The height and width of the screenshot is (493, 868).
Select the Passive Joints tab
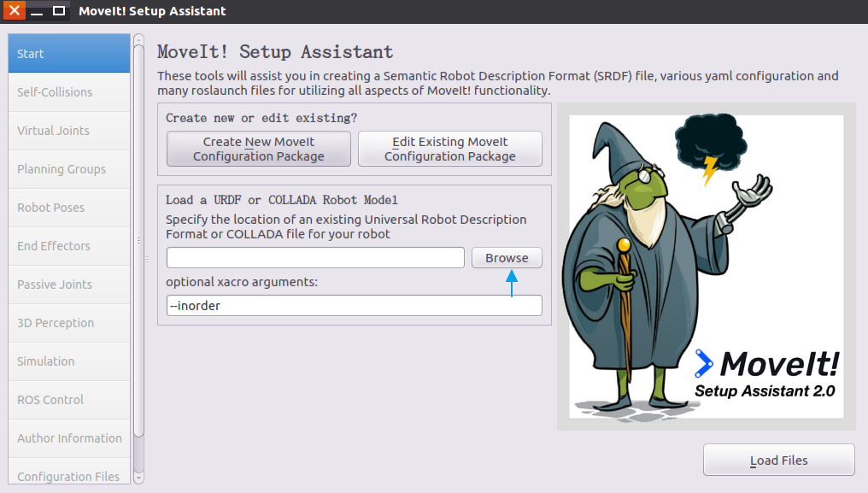click(69, 285)
